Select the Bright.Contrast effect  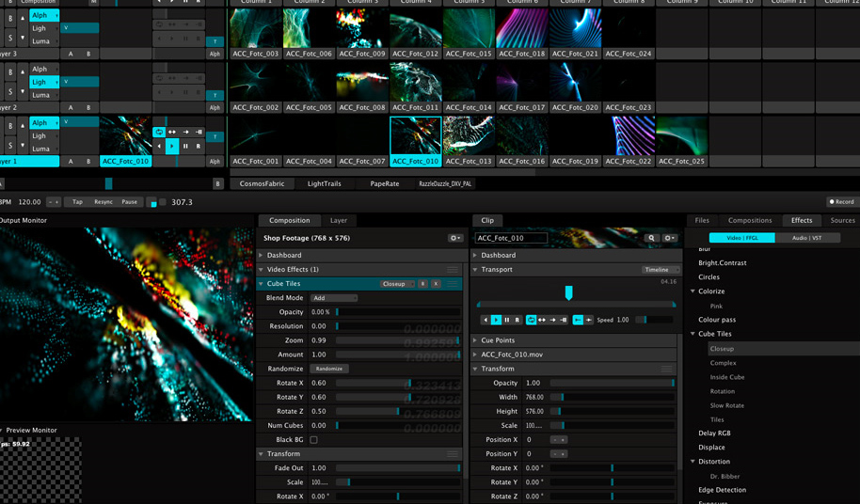pyautogui.click(x=723, y=263)
